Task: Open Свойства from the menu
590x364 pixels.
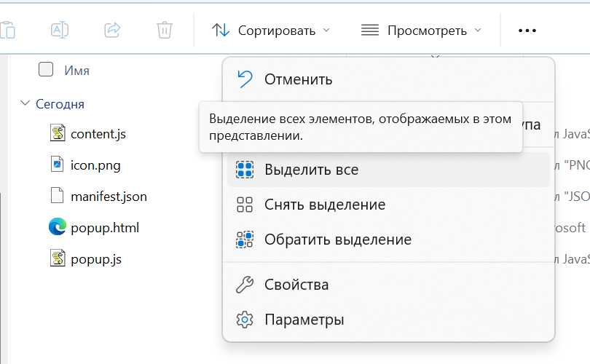Action: pyautogui.click(x=296, y=285)
